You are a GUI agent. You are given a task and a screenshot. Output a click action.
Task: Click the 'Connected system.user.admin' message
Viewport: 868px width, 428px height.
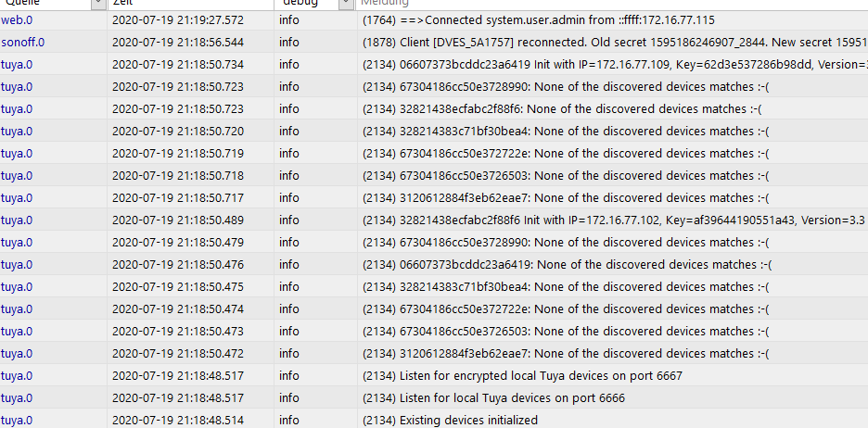coord(539,20)
